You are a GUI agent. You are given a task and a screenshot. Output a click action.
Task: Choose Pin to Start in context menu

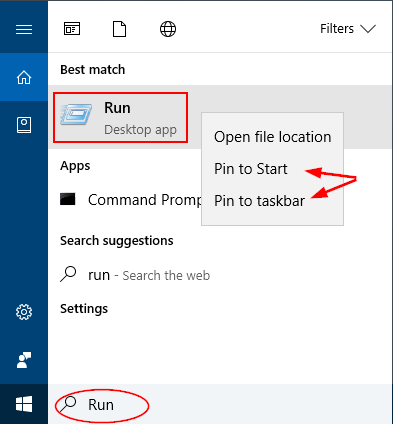pos(251,169)
